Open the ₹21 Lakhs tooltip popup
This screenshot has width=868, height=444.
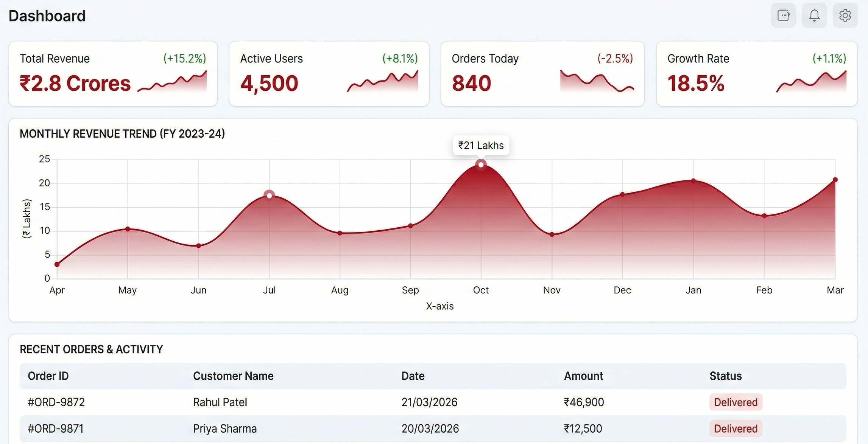click(x=481, y=145)
